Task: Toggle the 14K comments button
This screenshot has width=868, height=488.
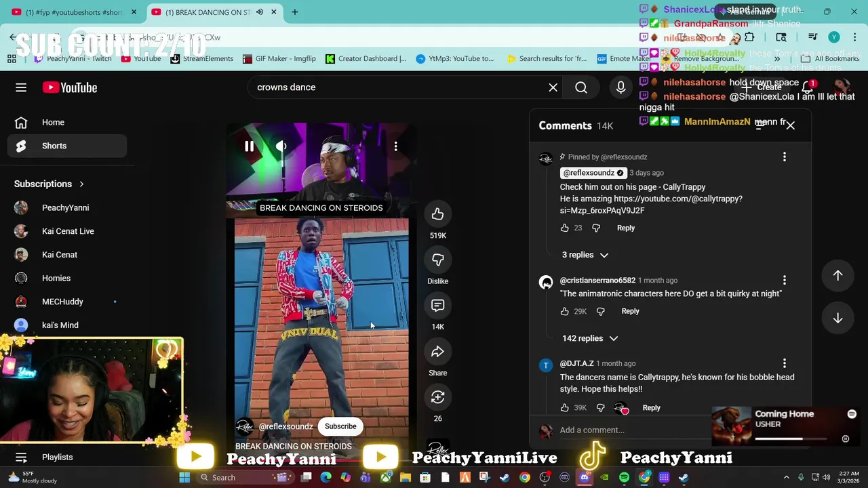Action: tap(437, 306)
